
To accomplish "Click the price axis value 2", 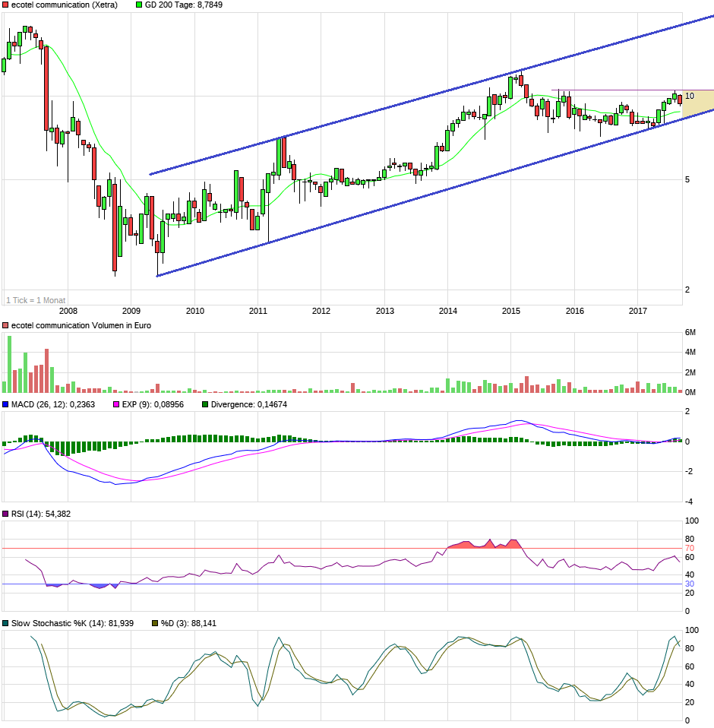I will pyautogui.click(x=687, y=290).
